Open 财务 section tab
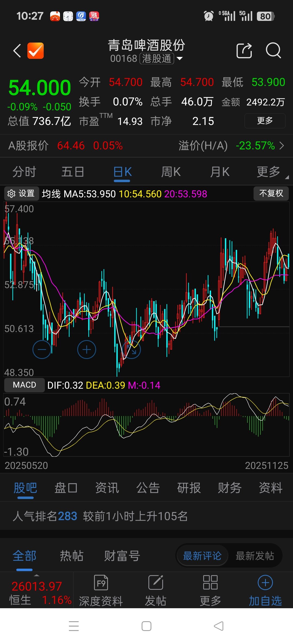293x644 pixels. coord(230,488)
